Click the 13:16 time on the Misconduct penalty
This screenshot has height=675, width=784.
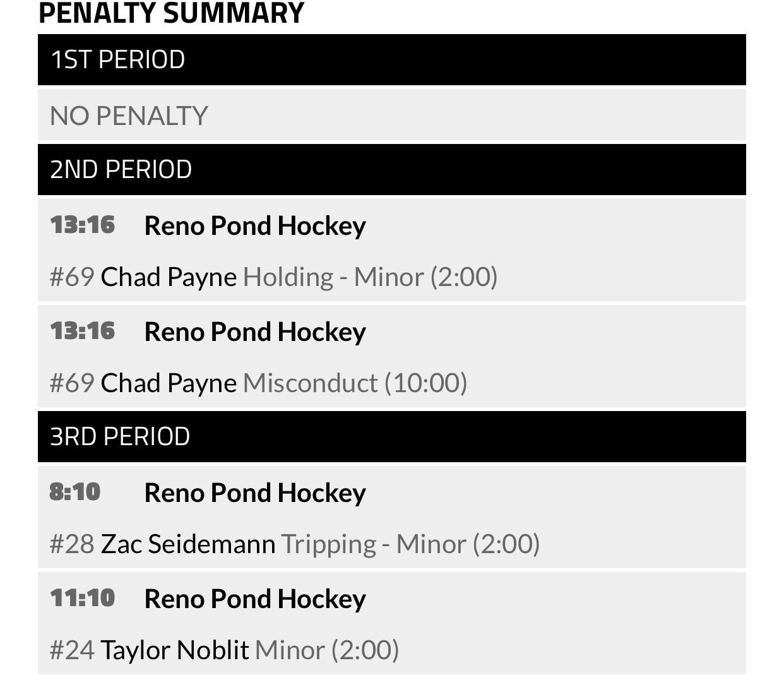[x=83, y=331]
